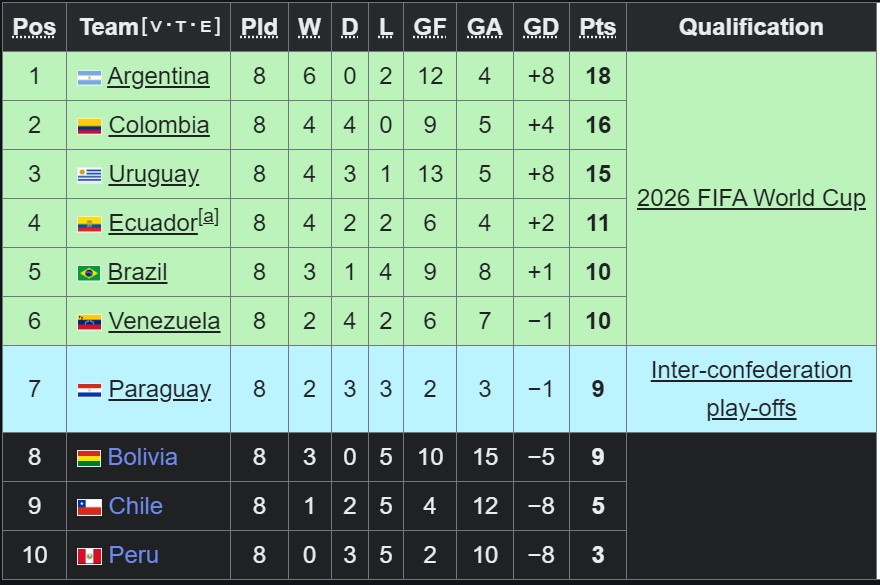The image size is (880, 585).
Task: Click the Pld column header
Action: (259, 27)
